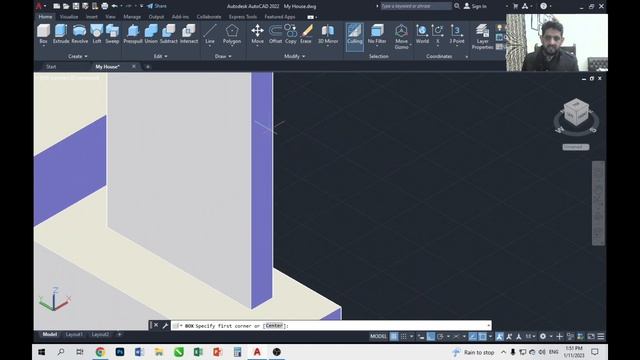Toggle the MODEL space button
The height and width of the screenshot is (360, 640).
pos(378,336)
